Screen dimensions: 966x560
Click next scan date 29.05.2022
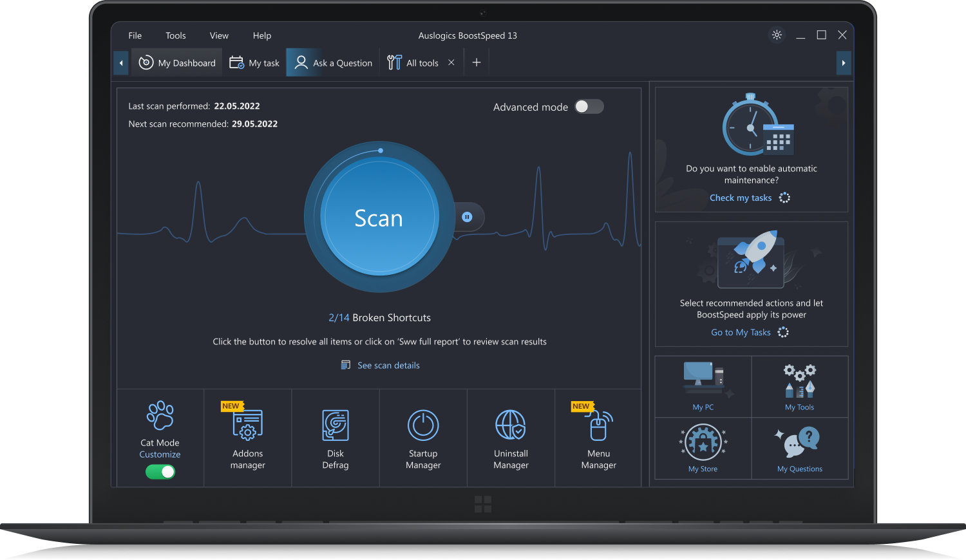coord(254,124)
